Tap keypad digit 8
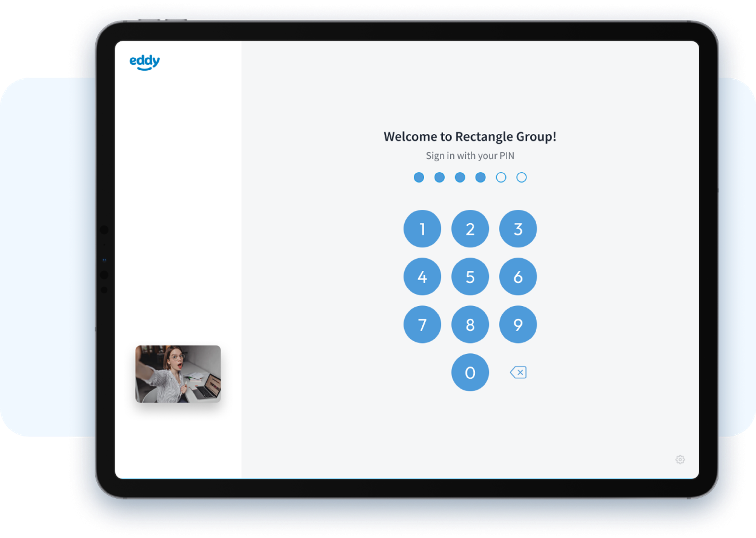Screen dimensions: 756x538 click(x=470, y=324)
